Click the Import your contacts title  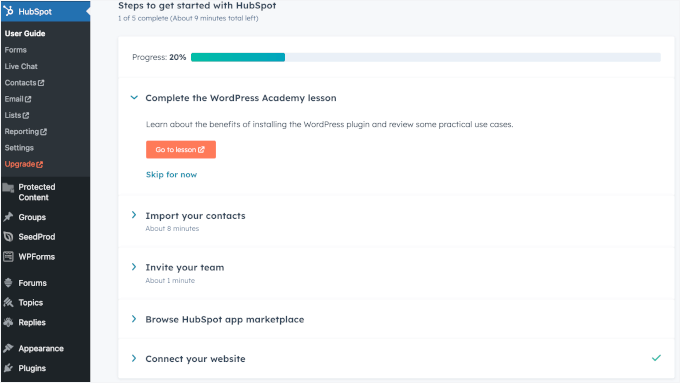coord(195,216)
